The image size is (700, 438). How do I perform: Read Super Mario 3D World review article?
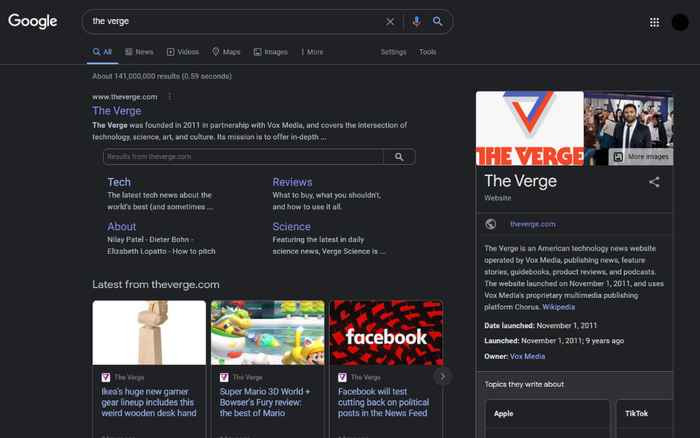pos(265,402)
